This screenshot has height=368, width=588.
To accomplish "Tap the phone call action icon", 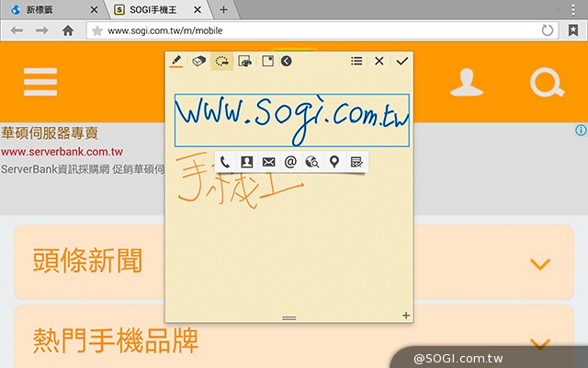I will (x=225, y=162).
